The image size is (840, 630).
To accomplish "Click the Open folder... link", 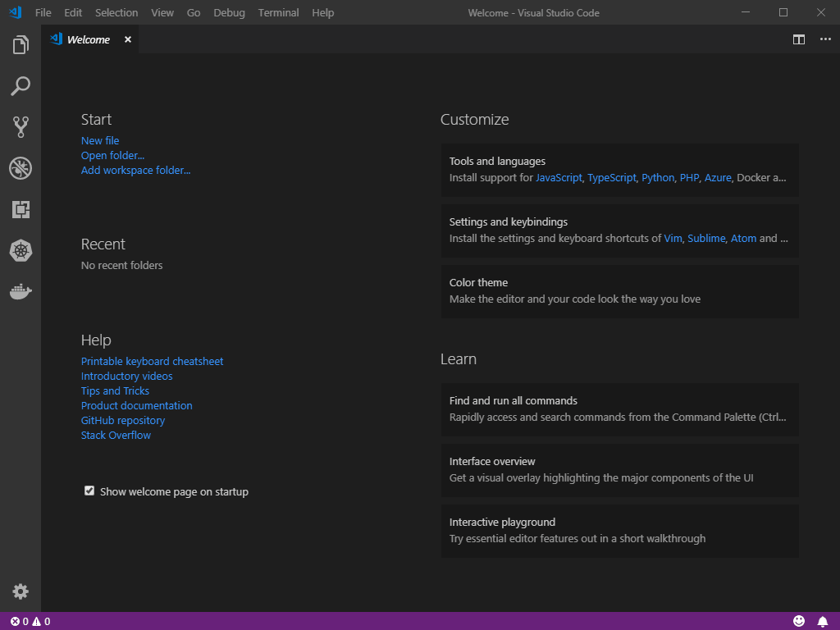I will 112,155.
